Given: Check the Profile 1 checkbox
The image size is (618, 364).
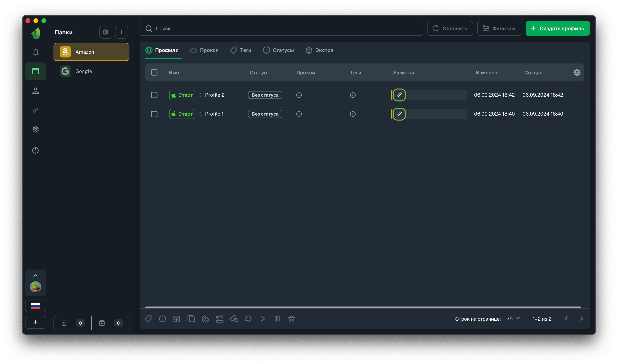Looking at the screenshot, I should click(x=154, y=114).
